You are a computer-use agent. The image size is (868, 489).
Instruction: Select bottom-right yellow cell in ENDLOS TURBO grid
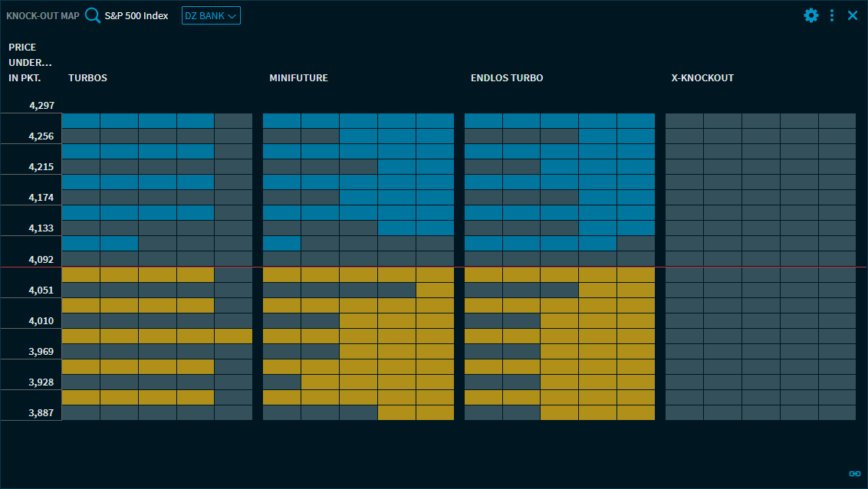(x=636, y=413)
